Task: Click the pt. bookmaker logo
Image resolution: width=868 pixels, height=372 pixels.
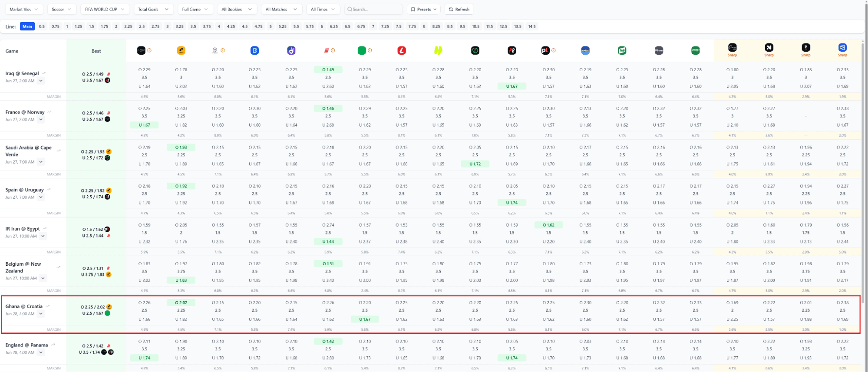Action: point(545,51)
